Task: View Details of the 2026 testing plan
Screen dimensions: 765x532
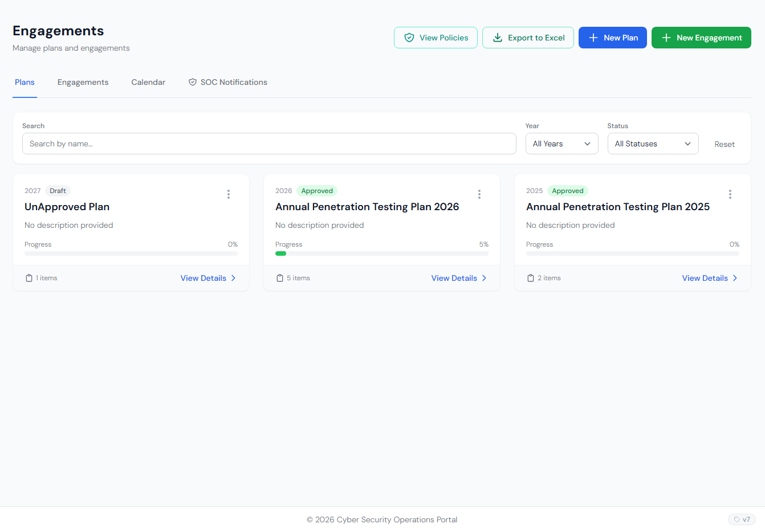Action: coord(459,278)
